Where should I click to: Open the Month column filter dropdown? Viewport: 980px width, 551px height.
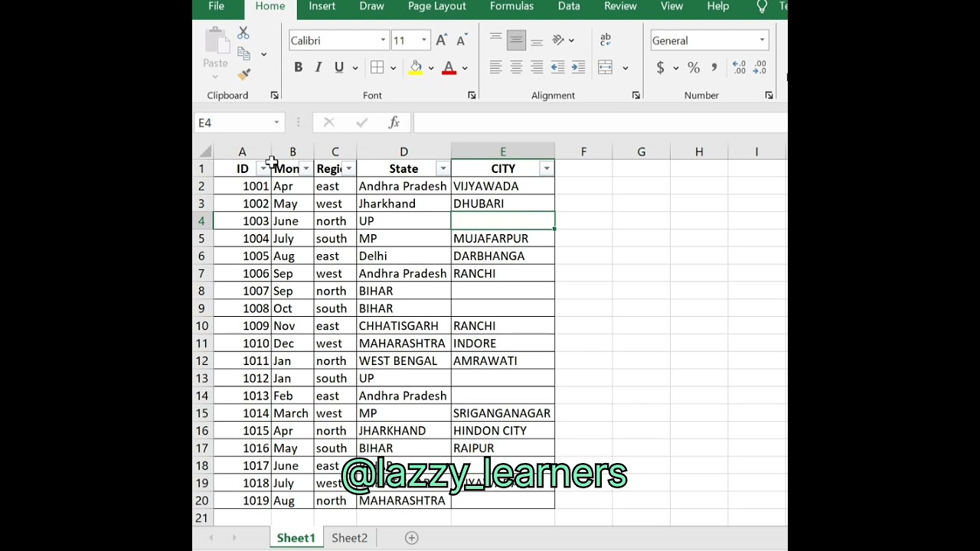click(305, 168)
